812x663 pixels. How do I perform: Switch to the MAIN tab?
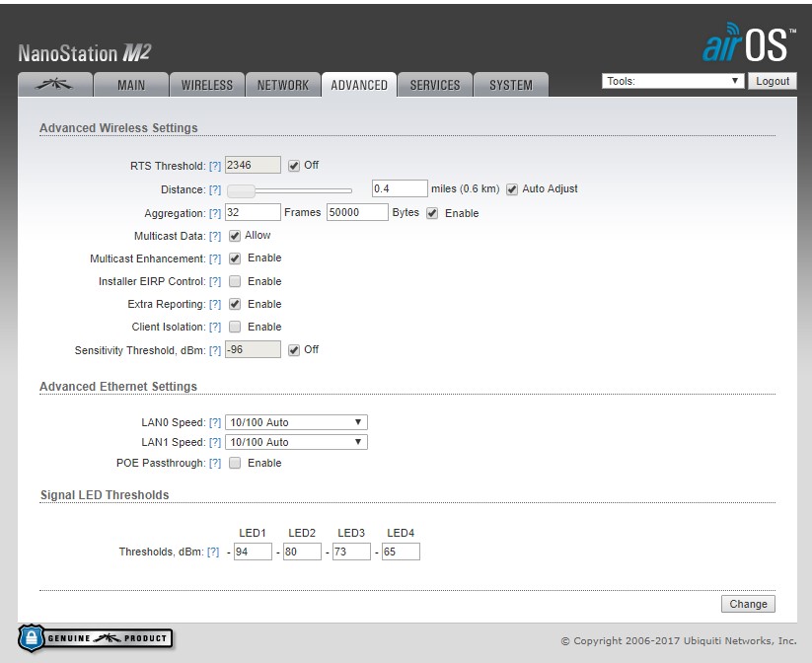(x=131, y=85)
